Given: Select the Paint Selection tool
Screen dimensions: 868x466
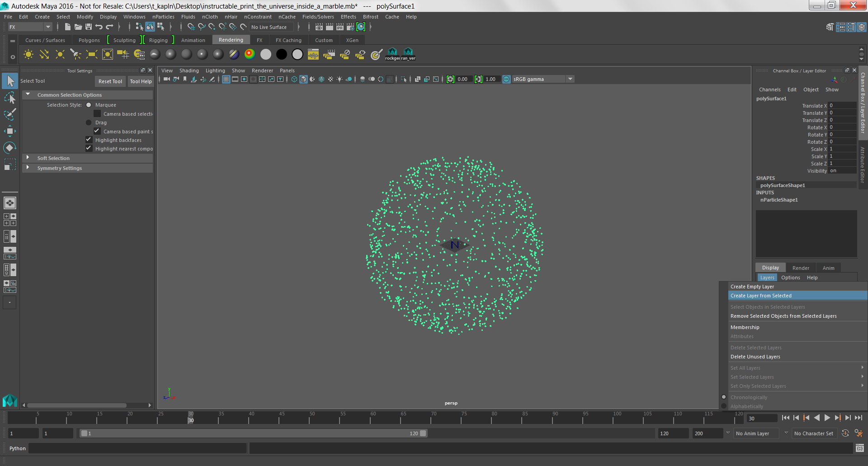Looking at the screenshot, I should pos(10,114).
